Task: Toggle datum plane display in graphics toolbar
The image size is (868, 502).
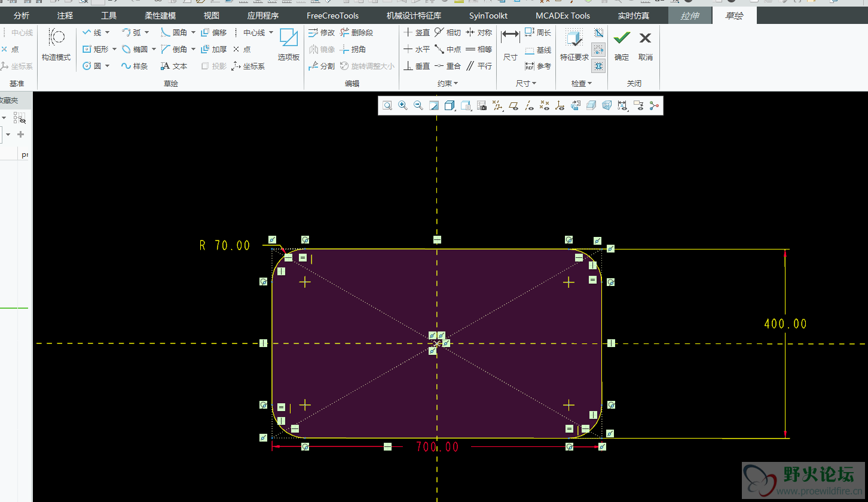Action: coord(513,106)
